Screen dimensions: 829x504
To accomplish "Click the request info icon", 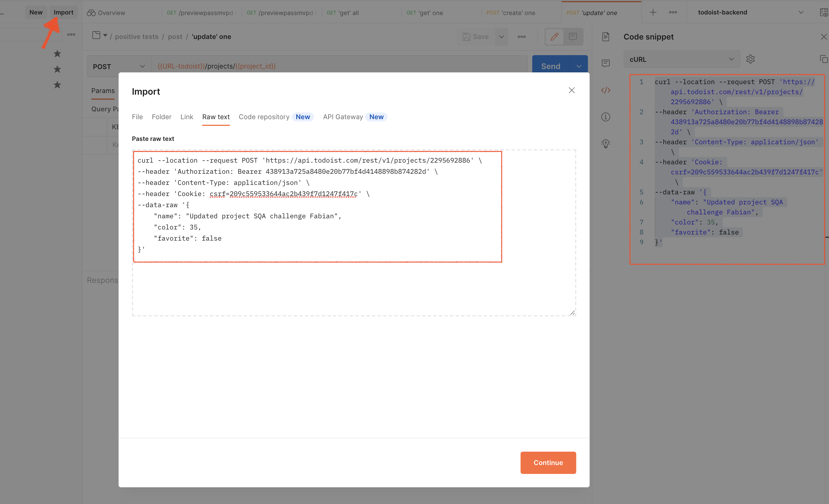I will [x=605, y=117].
